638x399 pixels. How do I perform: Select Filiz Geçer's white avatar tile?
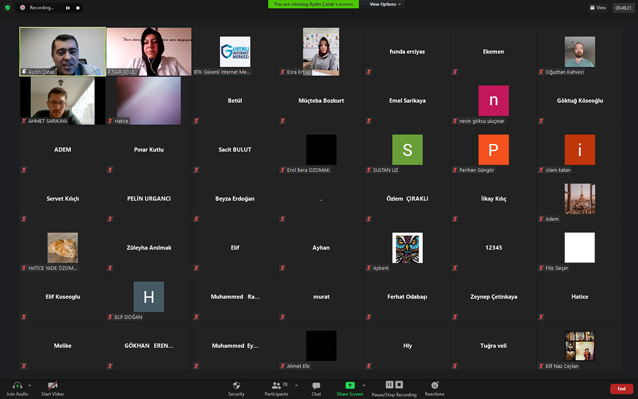pos(580,248)
